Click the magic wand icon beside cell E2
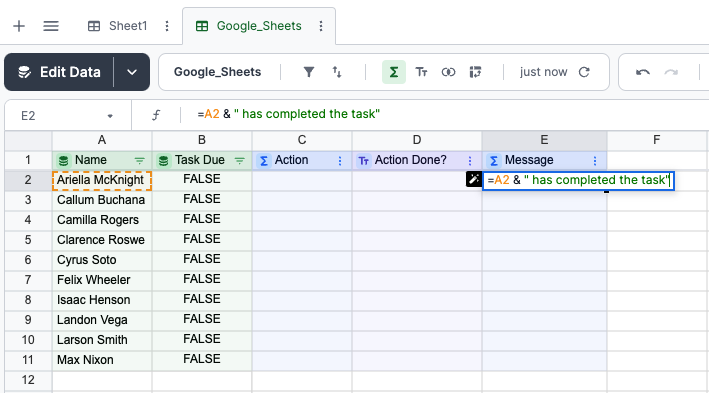709x393 pixels. pyautogui.click(x=474, y=179)
